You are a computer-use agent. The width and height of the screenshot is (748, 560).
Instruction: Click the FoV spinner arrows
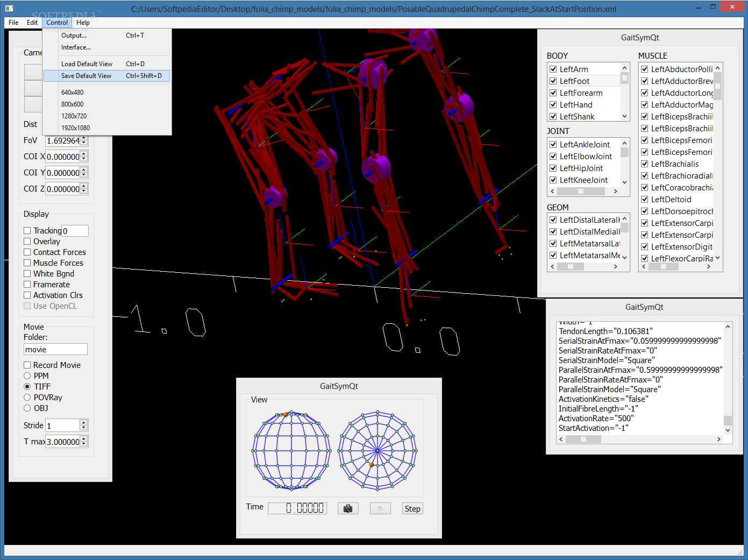click(84, 140)
